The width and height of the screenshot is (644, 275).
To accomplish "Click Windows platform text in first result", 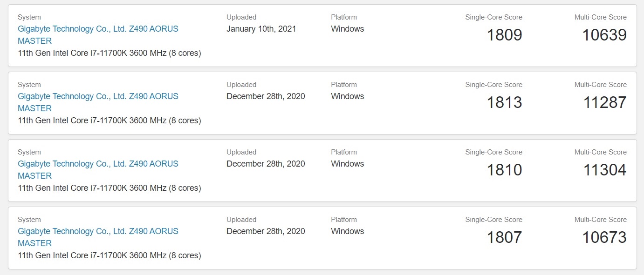I will [x=348, y=29].
